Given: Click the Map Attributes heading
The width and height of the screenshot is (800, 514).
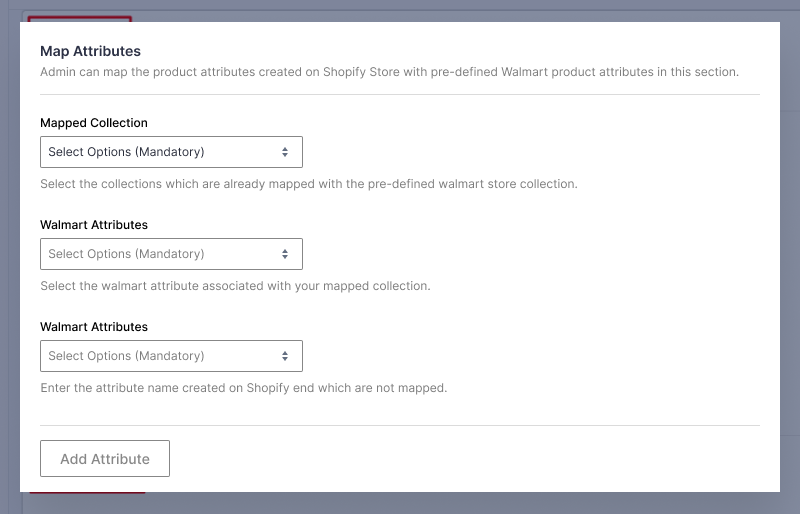Looking at the screenshot, I should pyautogui.click(x=90, y=51).
